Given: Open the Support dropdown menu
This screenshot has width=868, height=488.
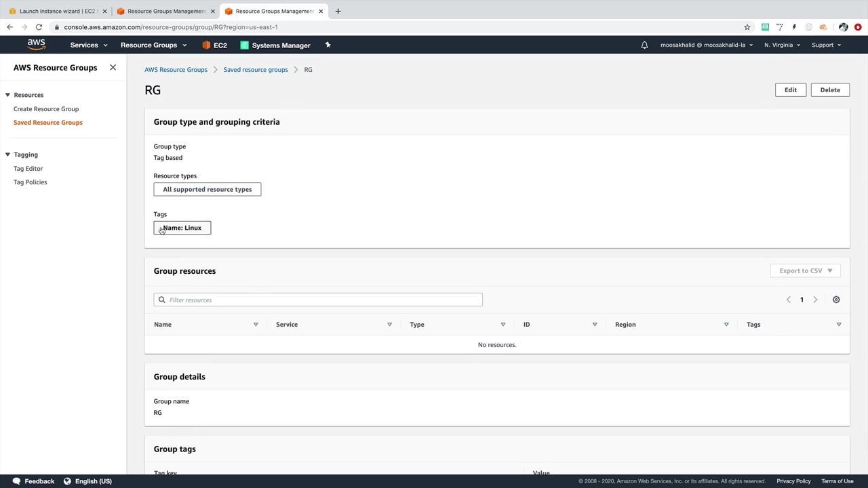Looking at the screenshot, I should [826, 45].
